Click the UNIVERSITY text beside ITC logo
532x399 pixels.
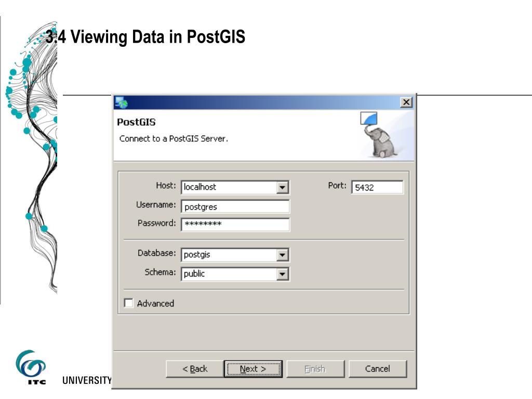click(87, 380)
